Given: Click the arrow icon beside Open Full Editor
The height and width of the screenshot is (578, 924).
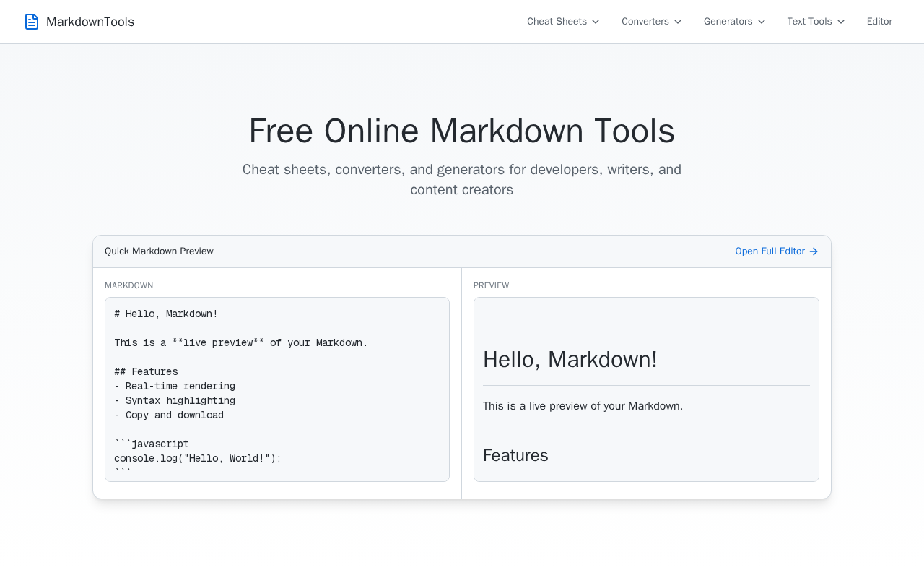Looking at the screenshot, I should click(814, 251).
